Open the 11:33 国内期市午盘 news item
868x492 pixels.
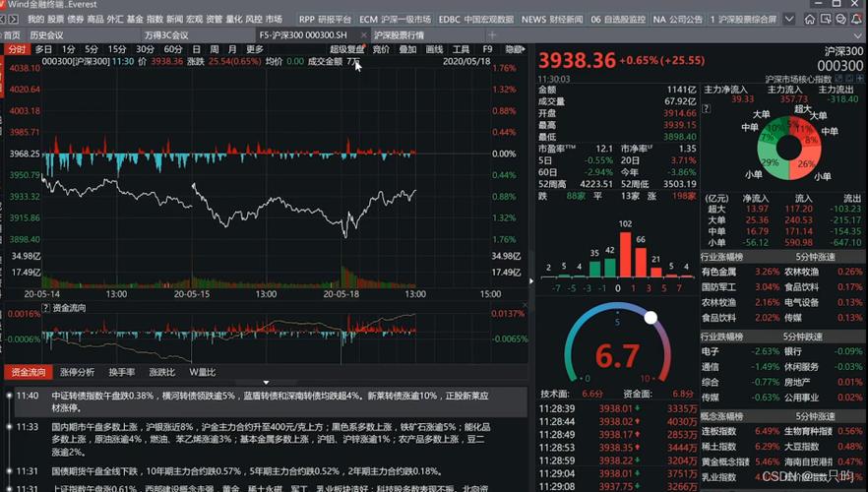(x=270, y=440)
